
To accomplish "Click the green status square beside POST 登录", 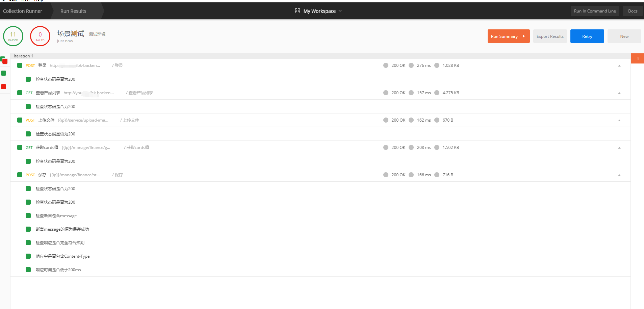I will 19,65.
